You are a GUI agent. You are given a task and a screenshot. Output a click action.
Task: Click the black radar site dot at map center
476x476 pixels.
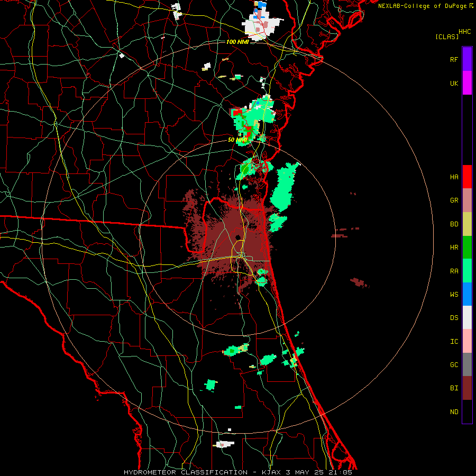238,237
